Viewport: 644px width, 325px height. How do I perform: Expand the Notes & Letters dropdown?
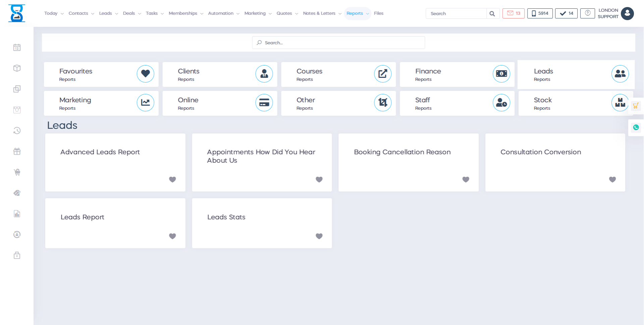[x=322, y=13]
